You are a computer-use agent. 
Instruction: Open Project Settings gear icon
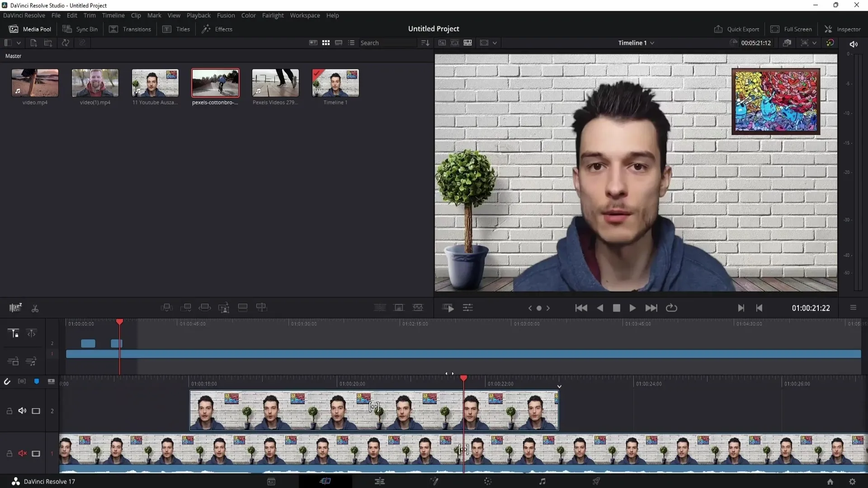852,482
